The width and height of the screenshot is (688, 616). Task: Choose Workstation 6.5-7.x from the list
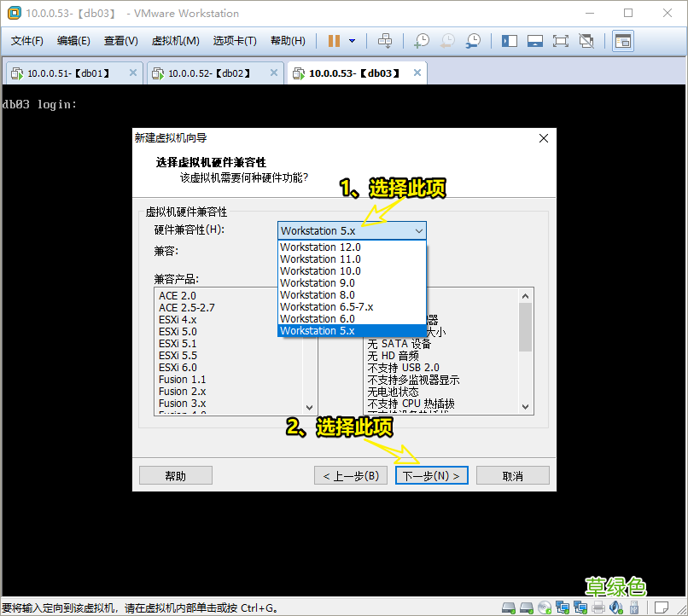click(352, 307)
